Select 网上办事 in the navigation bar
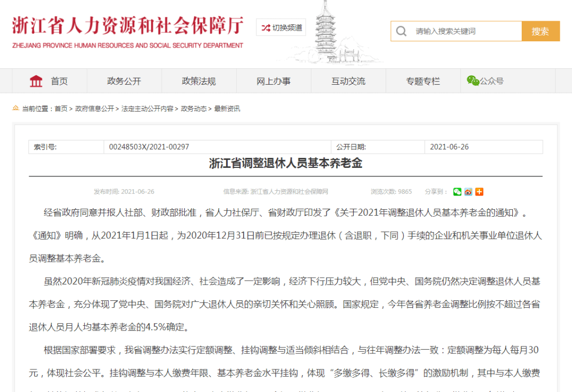This screenshot has width=572, height=392. pos(273,81)
